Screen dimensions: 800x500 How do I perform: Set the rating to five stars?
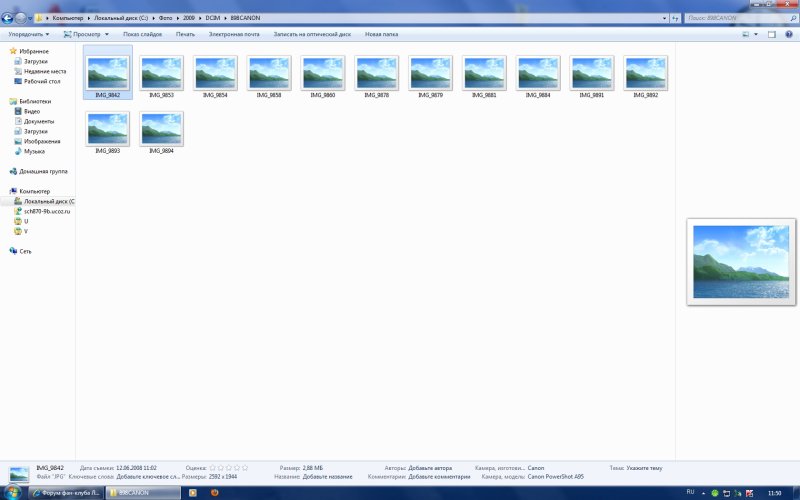click(x=245, y=467)
